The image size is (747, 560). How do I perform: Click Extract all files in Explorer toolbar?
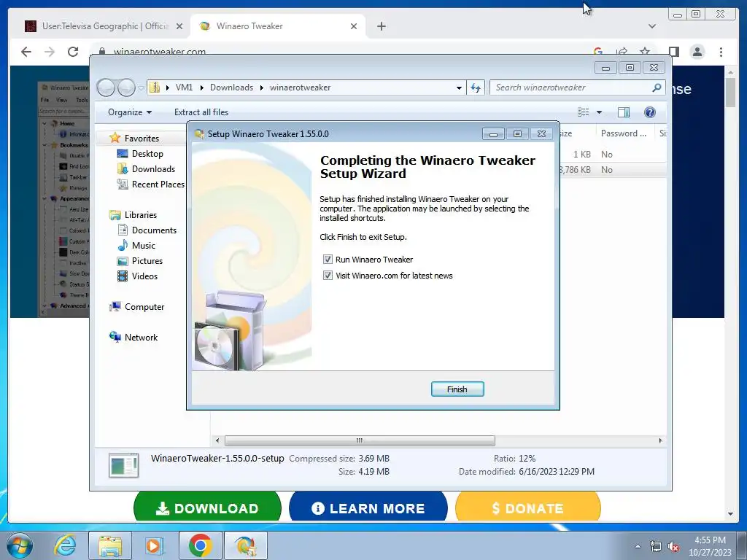point(201,112)
